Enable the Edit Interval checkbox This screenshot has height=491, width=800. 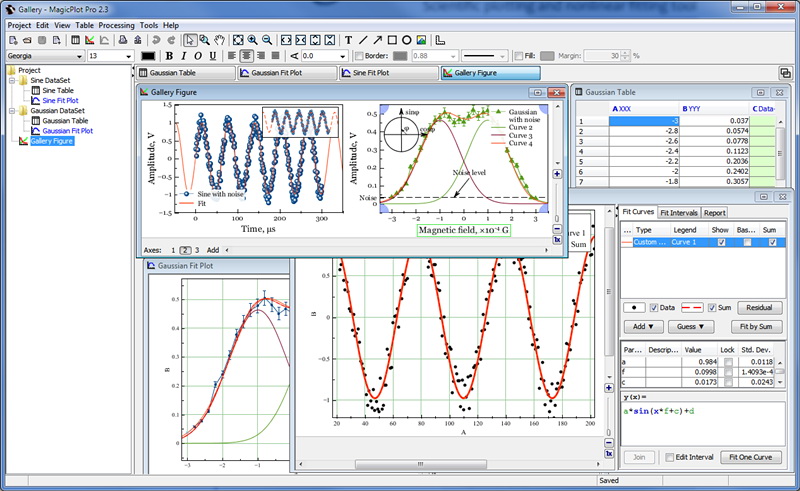[671, 457]
